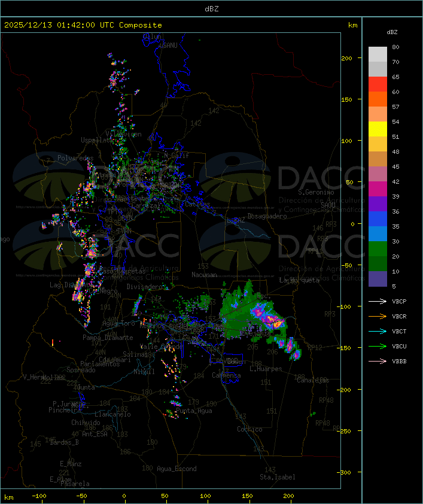Click the Sta.Isabel place label

tap(278, 477)
